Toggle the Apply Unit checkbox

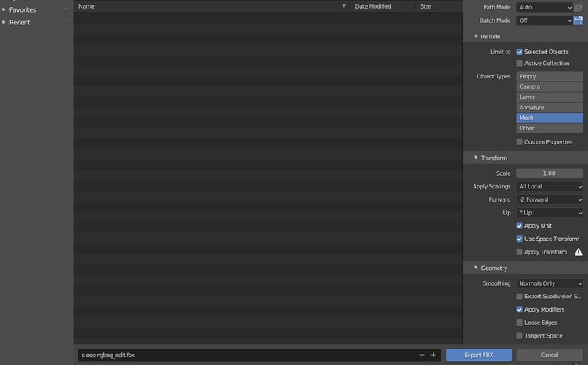point(519,226)
